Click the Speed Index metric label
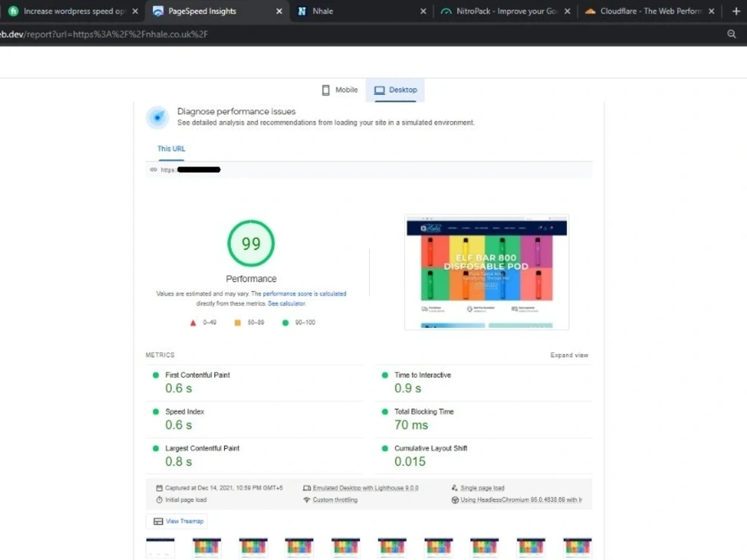This screenshot has width=747, height=560. pos(185,412)
